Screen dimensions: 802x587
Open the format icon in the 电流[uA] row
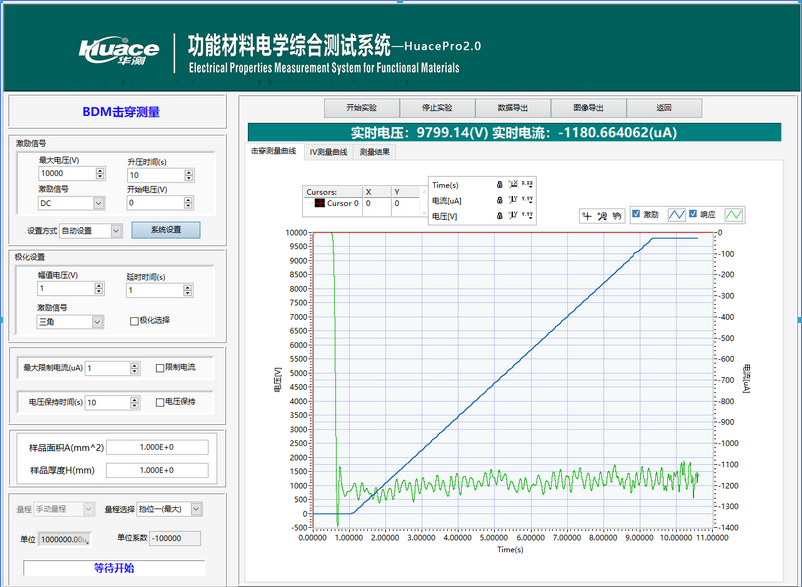click(527, 200)
